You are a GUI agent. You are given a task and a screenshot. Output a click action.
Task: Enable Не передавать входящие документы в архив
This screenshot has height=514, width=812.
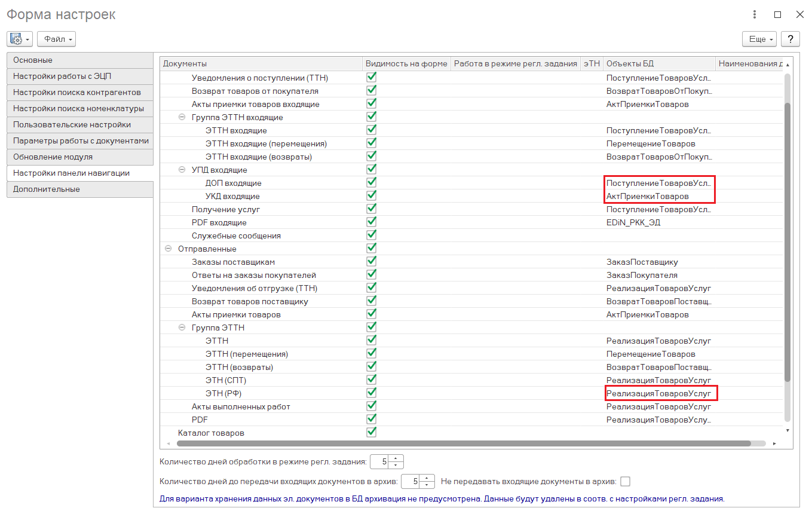(626, 481)
